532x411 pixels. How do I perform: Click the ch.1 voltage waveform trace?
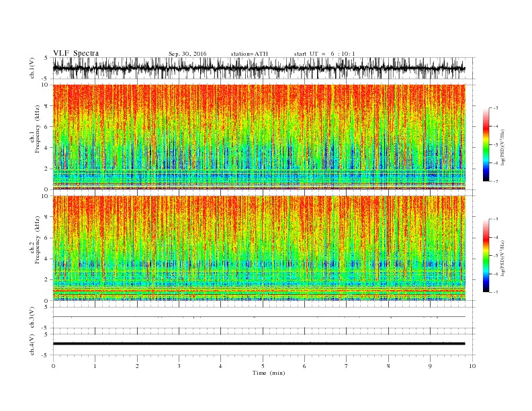pyautogui.click(x=259, y=68)
